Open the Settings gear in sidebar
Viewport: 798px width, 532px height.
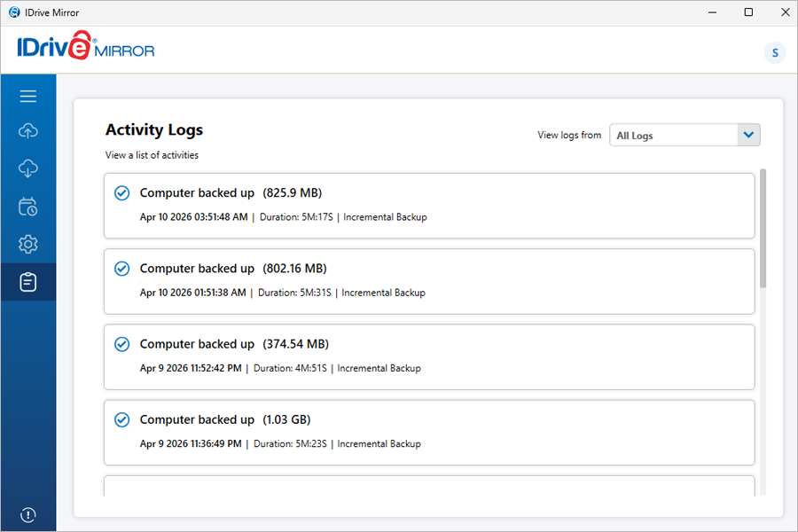click(x=27, y=244)
